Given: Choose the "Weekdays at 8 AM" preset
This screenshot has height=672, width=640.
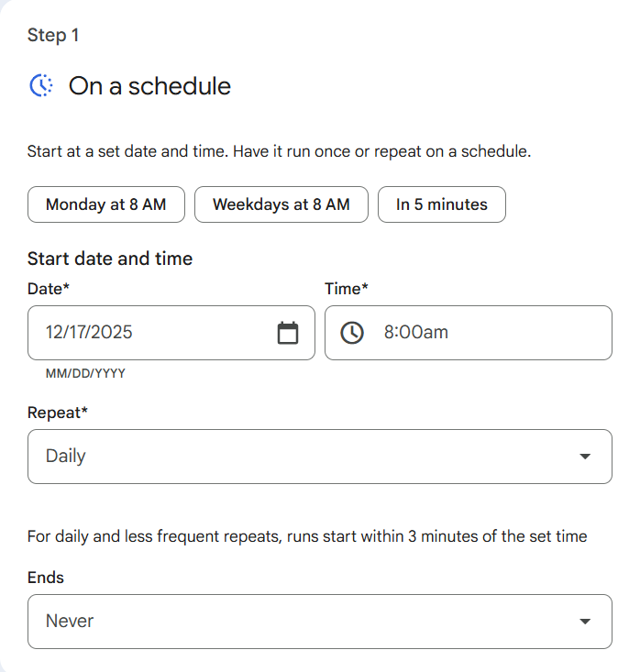Looking at the screenshot, I should [x=281, y=204].
